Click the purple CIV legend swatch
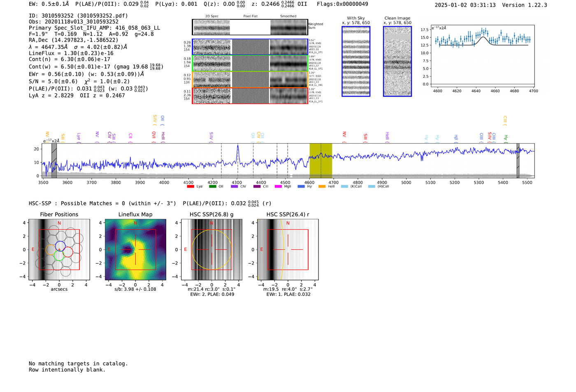Image resolution: width=576 pixels, height=392 pixels. 235,186
